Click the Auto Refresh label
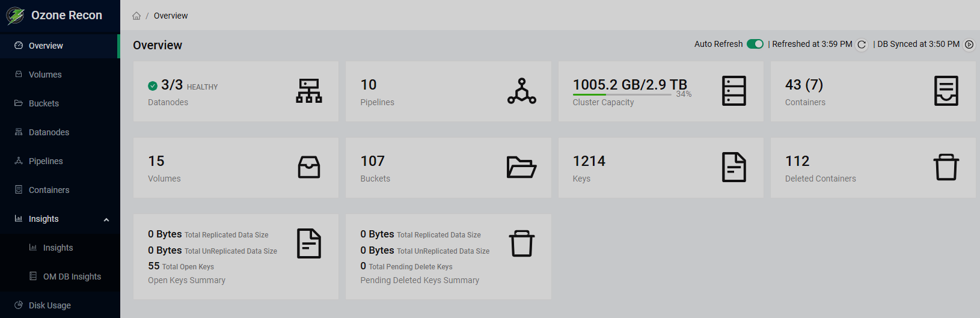980x318 pixels. (718, 44)
